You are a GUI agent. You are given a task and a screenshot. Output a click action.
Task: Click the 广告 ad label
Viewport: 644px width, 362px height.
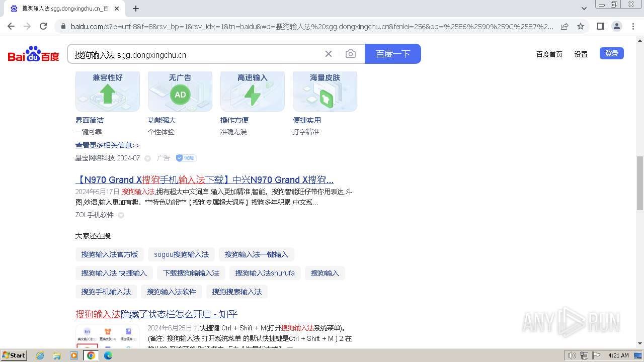[x=164, y=158]
